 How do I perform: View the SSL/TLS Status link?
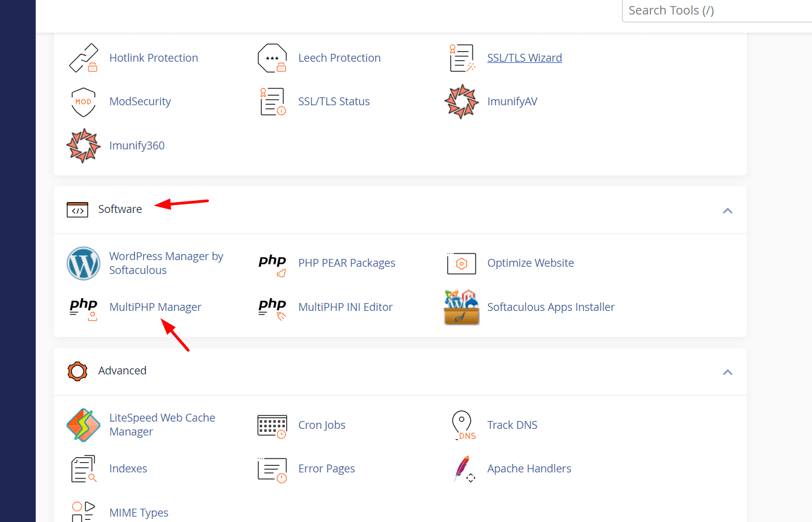[334, 102]
